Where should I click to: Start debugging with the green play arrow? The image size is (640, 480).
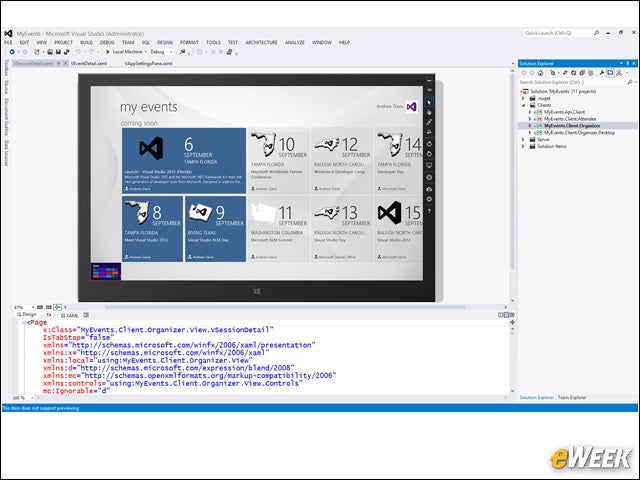[108, 52]
